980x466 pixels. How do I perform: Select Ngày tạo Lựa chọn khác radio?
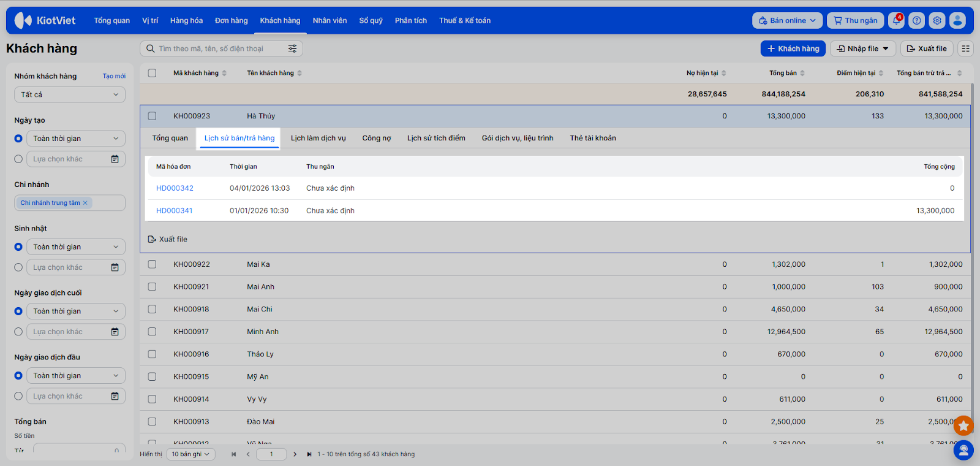[x=18, y=159]
